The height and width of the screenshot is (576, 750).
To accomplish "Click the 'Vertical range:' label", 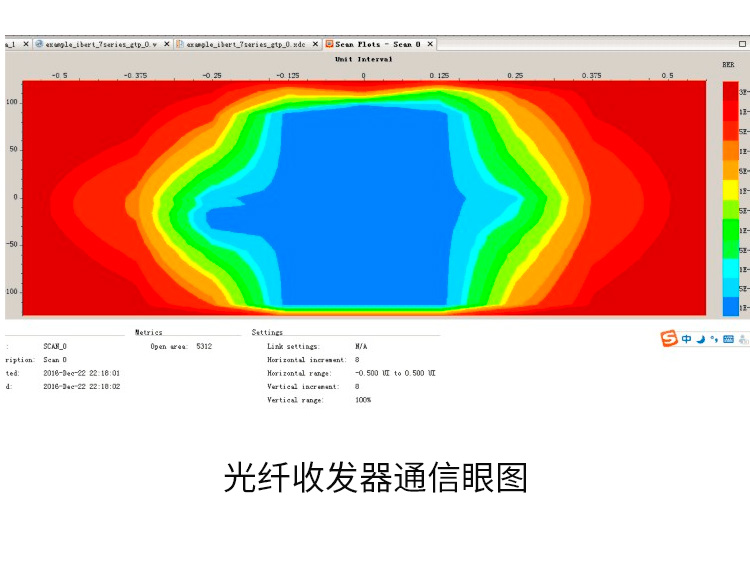I will [x=295, y=400].
